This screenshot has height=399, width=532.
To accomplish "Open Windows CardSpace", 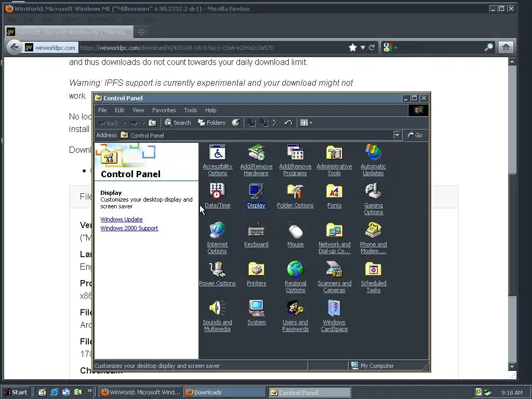I will 334,316.
